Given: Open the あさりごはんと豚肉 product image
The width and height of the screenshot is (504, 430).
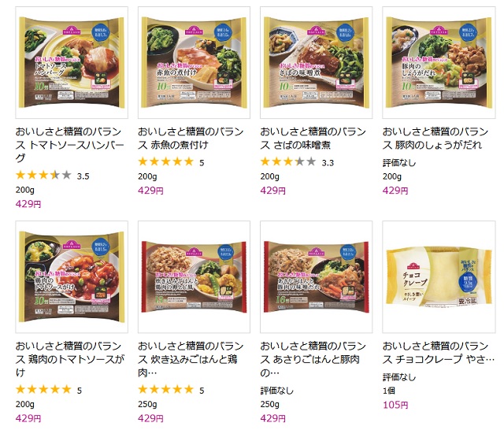Looking at the screenshot, I should pos(317,276).
